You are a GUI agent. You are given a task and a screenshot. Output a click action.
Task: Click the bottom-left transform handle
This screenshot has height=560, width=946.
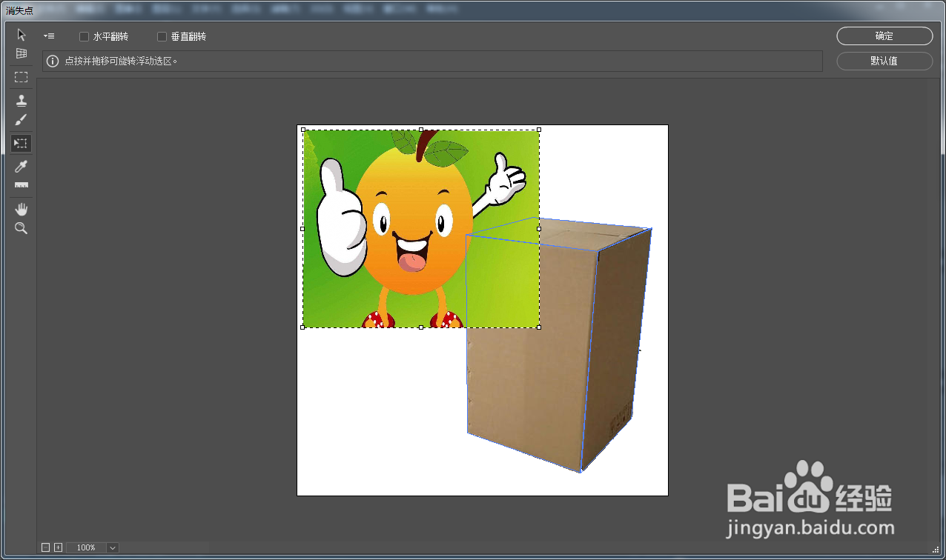[x=303, y=327]
